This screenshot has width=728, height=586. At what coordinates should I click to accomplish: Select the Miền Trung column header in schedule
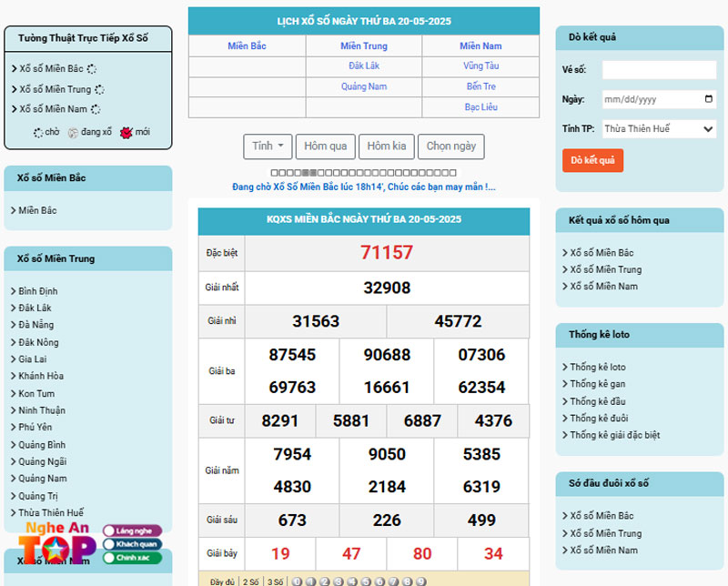pyautogui.click(x=364, y=46)
